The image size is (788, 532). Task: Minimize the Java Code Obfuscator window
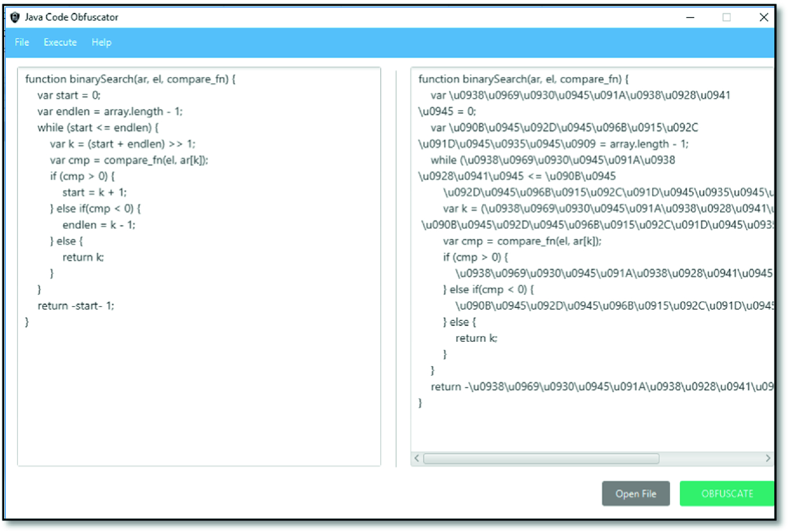click(690, 17)
